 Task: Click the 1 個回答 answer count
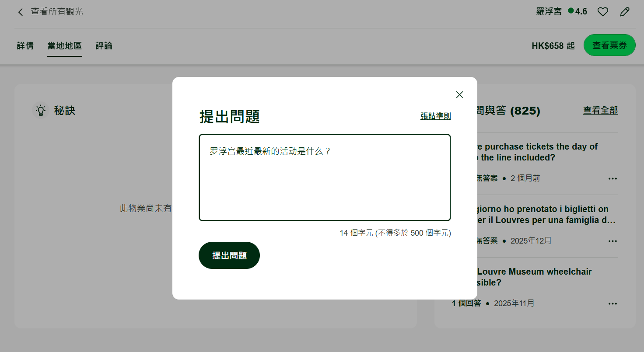[x=466, y=303]
